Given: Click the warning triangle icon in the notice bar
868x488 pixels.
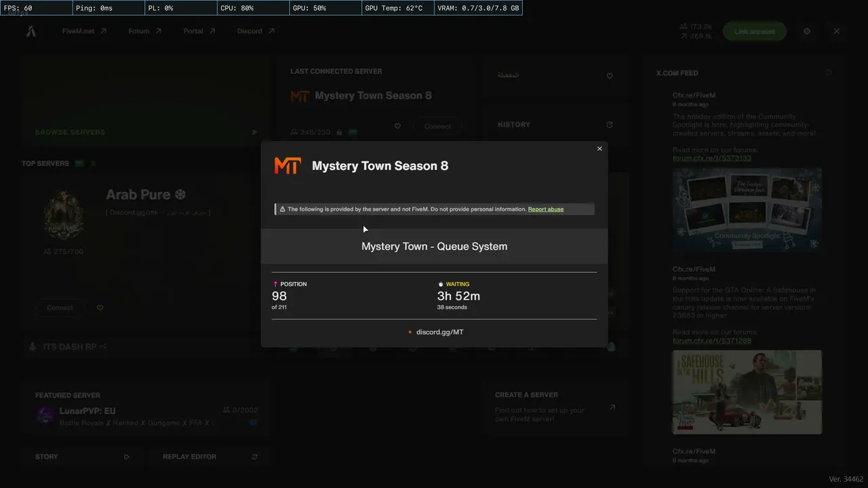Looking at the screenshot, I should pyautogui.click(x=282, y=209).
